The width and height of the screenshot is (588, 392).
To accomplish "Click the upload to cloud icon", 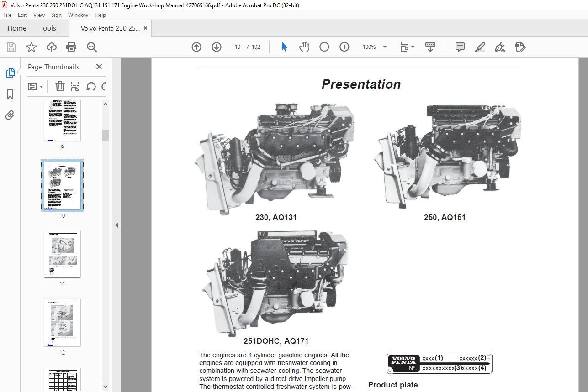I will 51,47.
